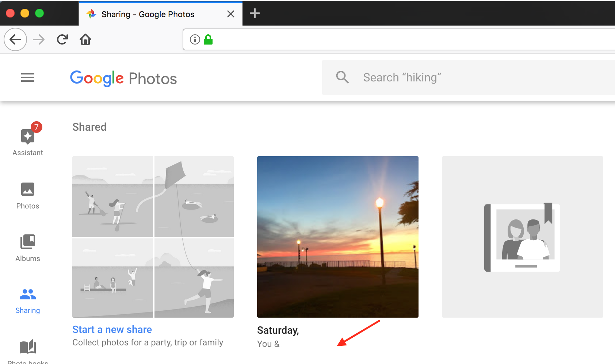This screenshot has height=364, width=615.
Task: Click the Start a new share link
Action: click(112, 329)
